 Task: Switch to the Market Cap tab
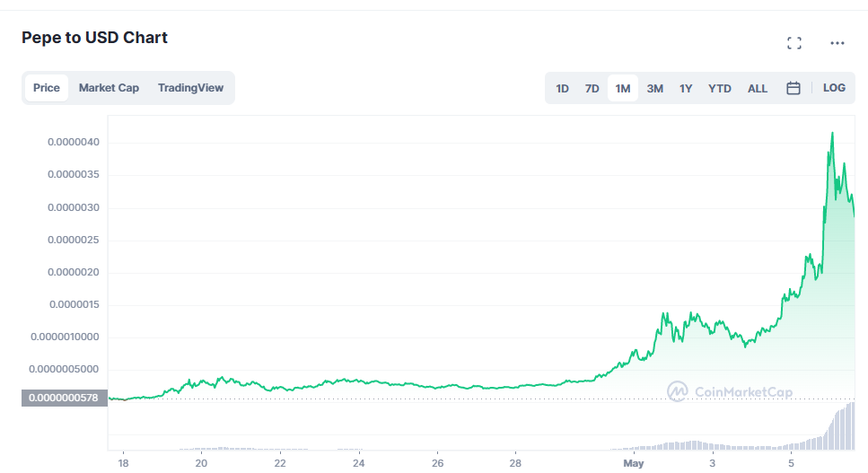109,88
